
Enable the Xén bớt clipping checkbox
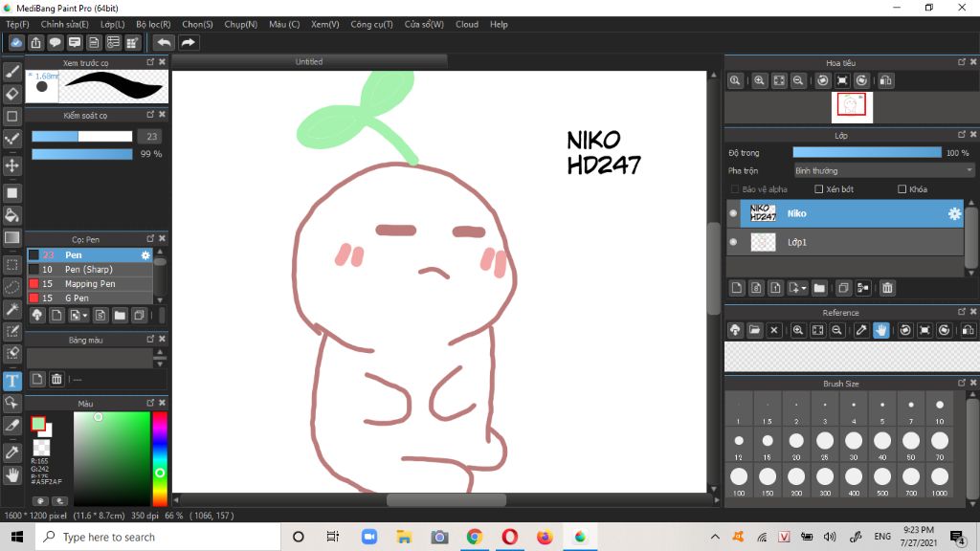(x=819, y=189)
